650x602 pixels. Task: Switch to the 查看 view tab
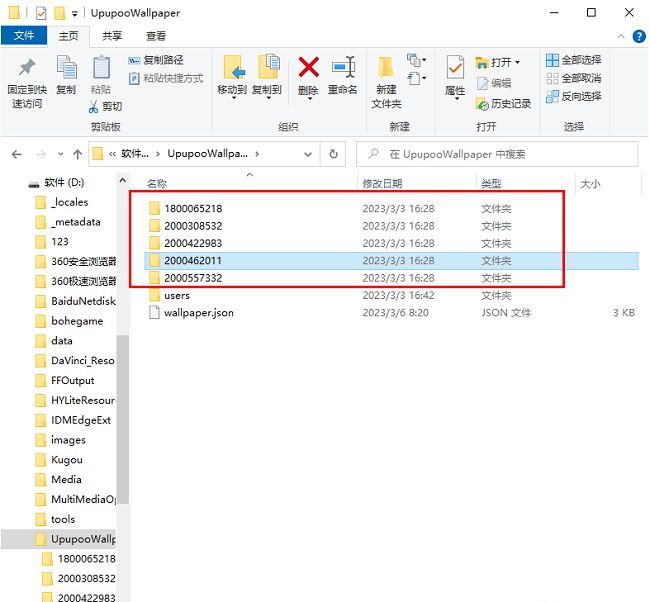[156, 36]
